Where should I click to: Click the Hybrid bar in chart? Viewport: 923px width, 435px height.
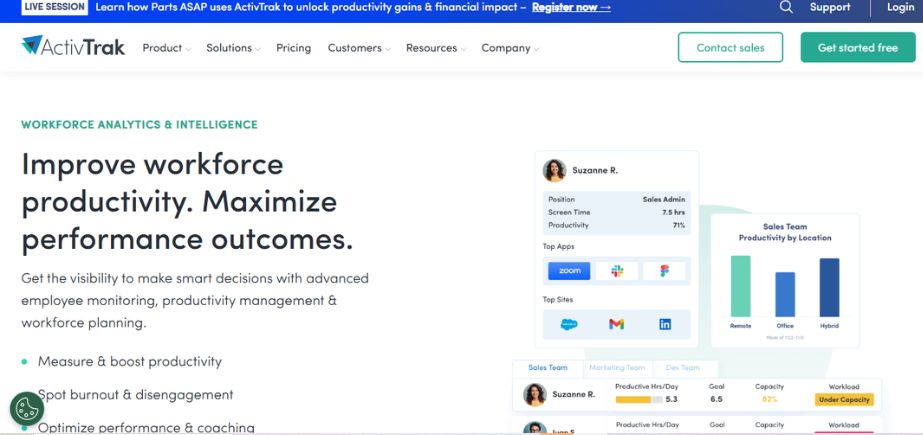coord(829,287)
